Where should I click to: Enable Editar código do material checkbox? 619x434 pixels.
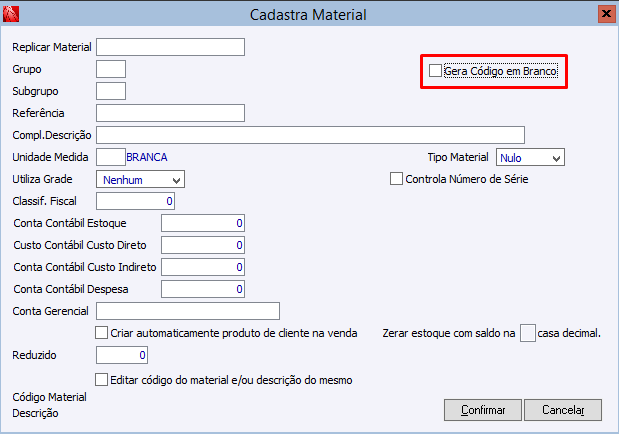tap(101, 380)
